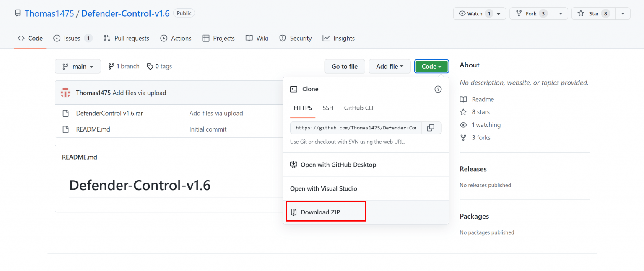644x271 pixels.
Task: Click the file icon beside DefenderControl v1.6.rar
Action: [x=65, y=113]
